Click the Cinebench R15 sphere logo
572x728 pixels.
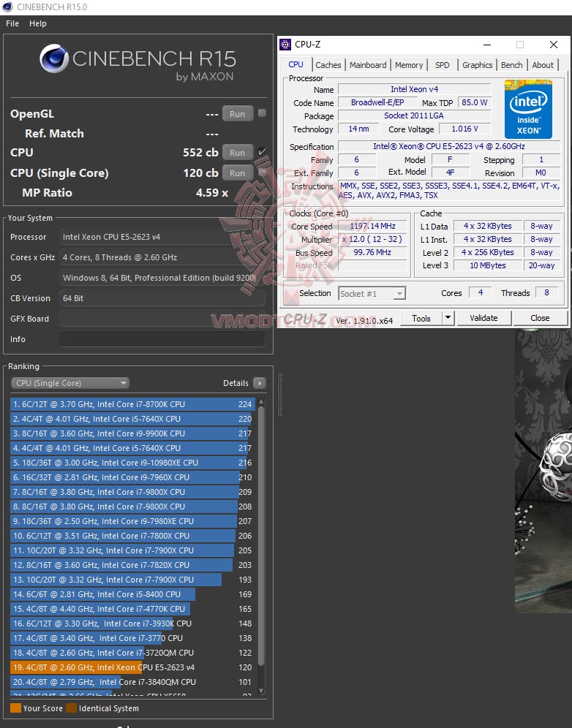tap(54, 59)
